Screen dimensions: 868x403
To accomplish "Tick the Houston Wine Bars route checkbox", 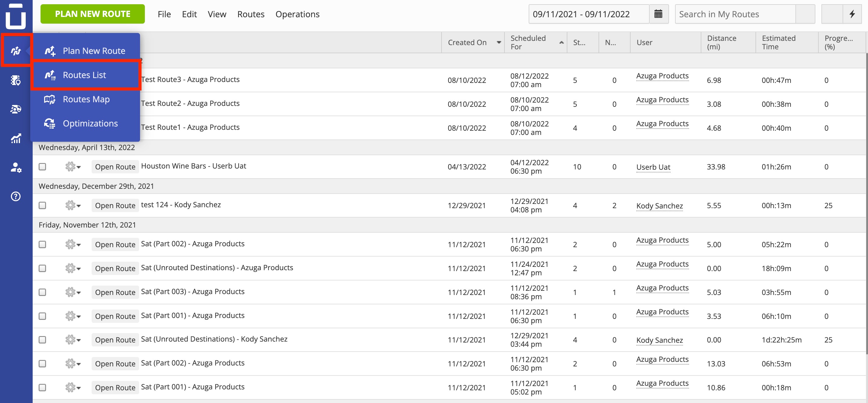I will click(42, 167).
